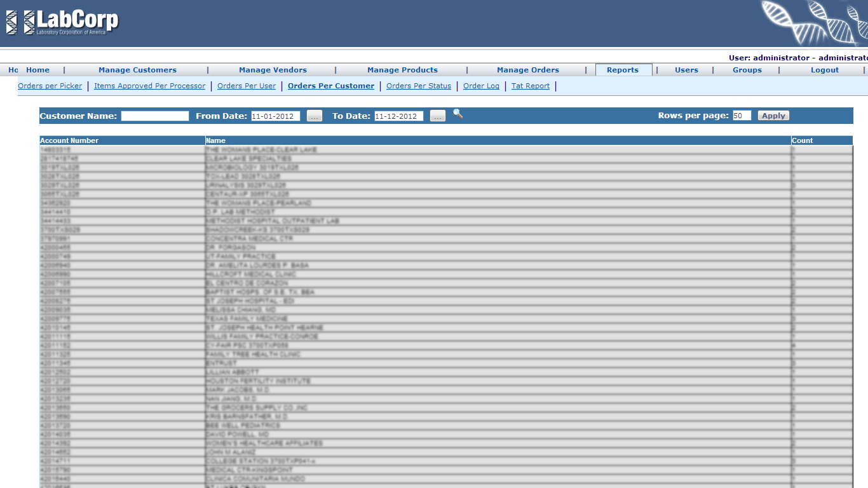This screenshot has width=868, height=488.
Task: Select the Manage Orders menu item
Action: (527, 70)
